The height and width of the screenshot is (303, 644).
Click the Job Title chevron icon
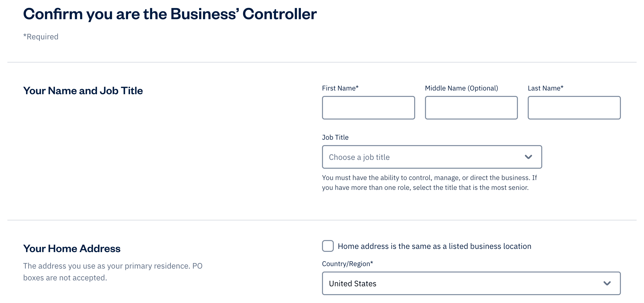(x=529, y=157)
